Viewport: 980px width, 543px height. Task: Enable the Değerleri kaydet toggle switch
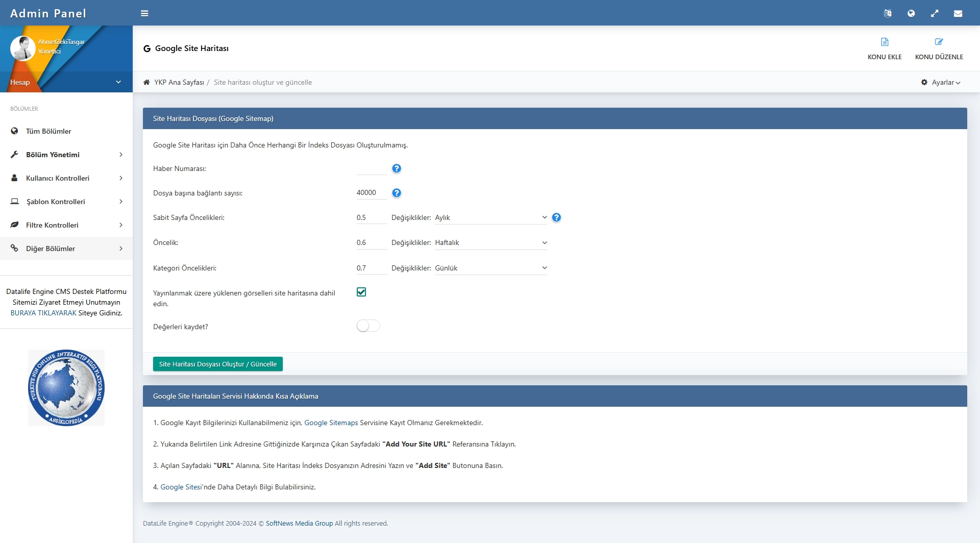tap(368, 326)
